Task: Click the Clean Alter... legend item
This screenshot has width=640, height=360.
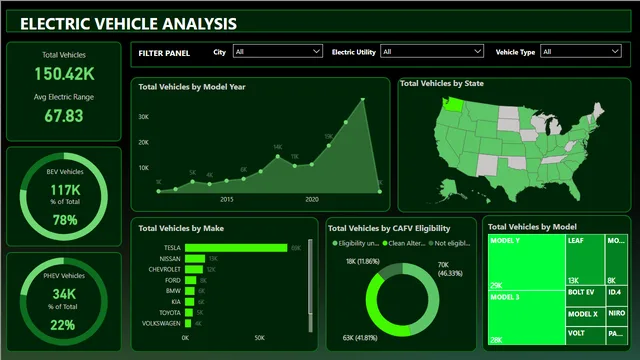Action: click(x=404, y=243)
